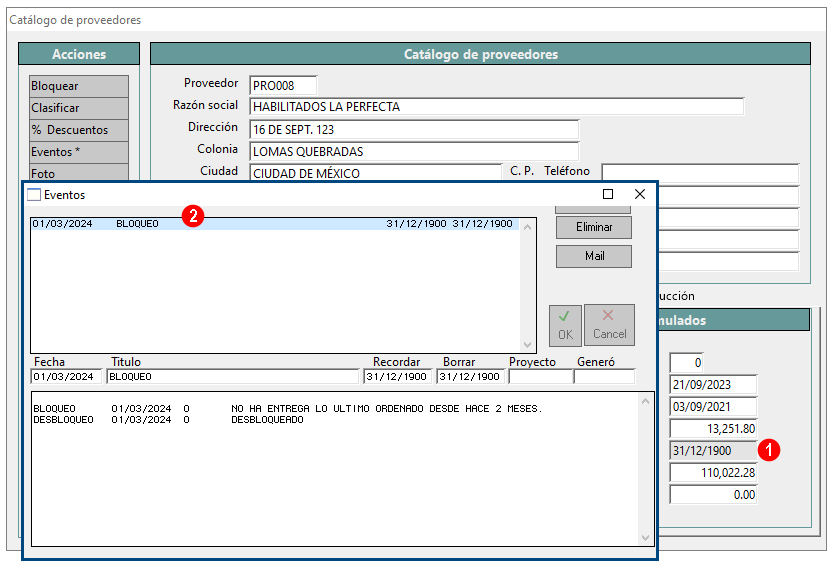Screen dimensions: 832x566
Task: Click the Eliminar button in Eventos
Action: point(594,227)
